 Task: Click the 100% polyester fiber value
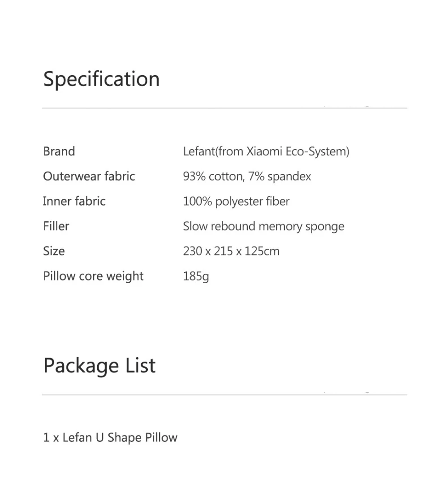coord(236,202)
